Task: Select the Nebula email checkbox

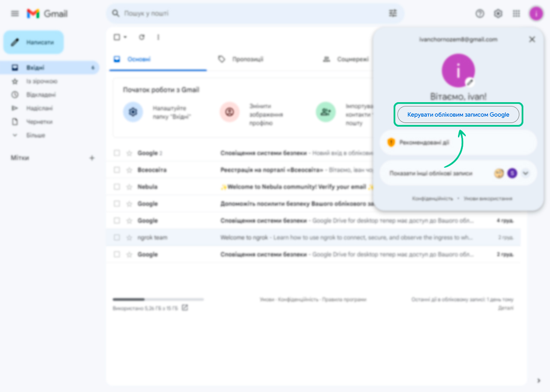Action: pos(117,187)
